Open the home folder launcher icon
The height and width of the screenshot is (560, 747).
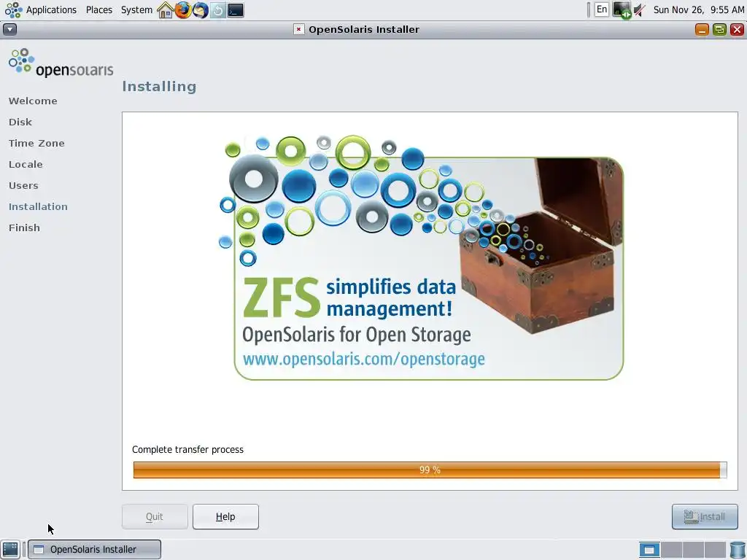click(x=166, y=10)
